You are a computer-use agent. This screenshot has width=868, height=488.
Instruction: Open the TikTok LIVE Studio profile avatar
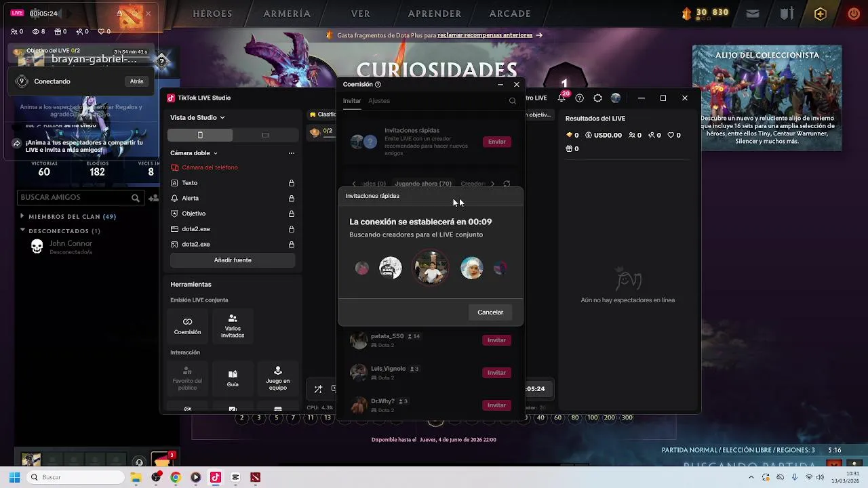616,98
